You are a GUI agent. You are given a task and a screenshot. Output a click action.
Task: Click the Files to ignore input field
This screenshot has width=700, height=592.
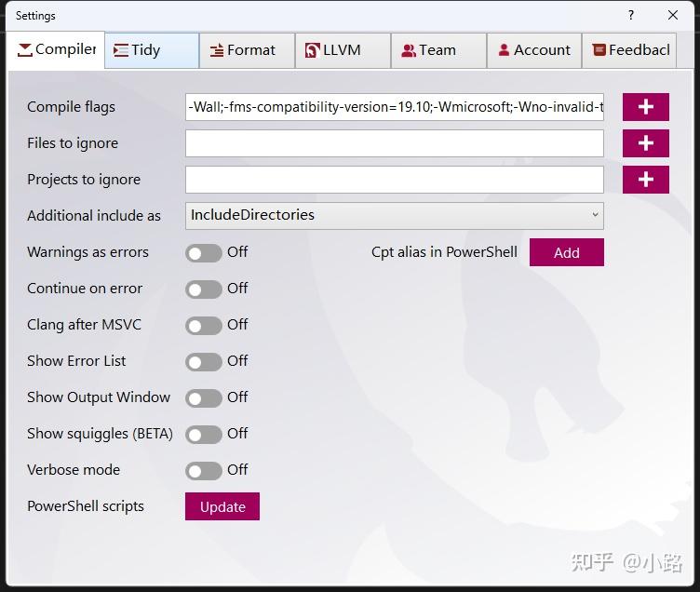tap(395, 143)
